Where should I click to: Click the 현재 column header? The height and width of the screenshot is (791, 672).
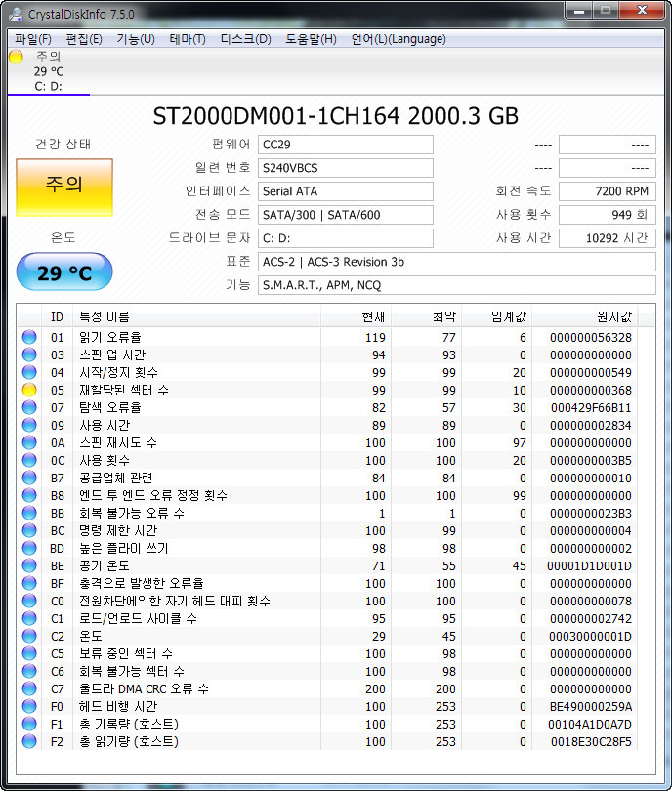(x=356, y=316)
